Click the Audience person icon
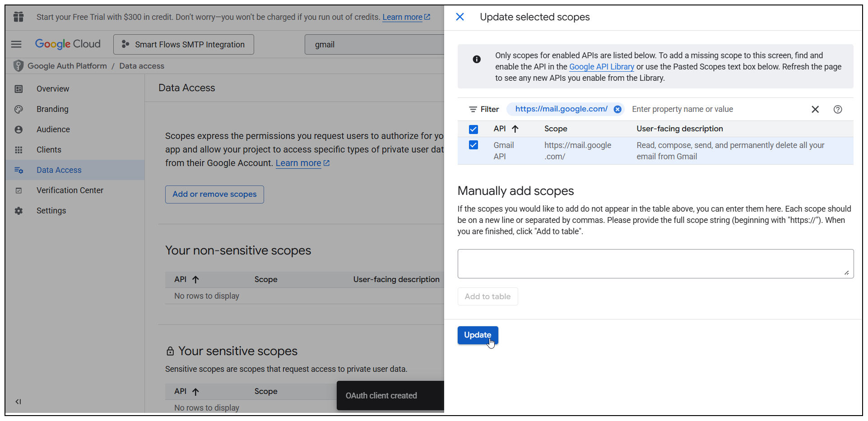The height and width of the screenshot is (421, 868). (x=19, y=130)
